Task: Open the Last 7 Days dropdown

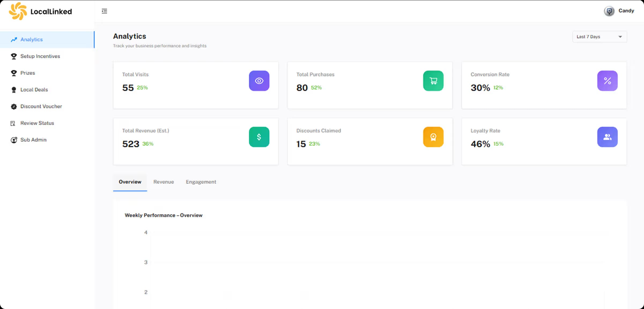Action: [599, 37]
